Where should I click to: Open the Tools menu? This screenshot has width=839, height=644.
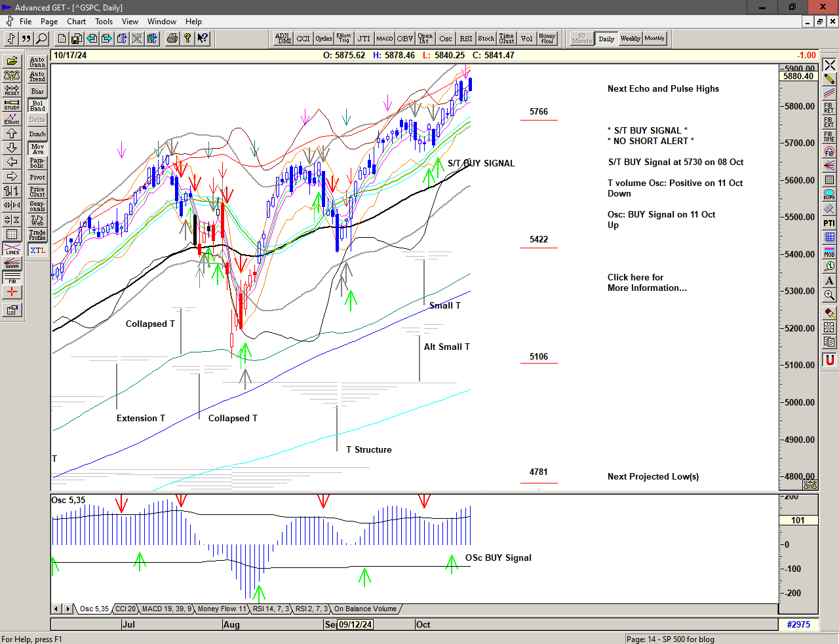(x=104, y=22)
